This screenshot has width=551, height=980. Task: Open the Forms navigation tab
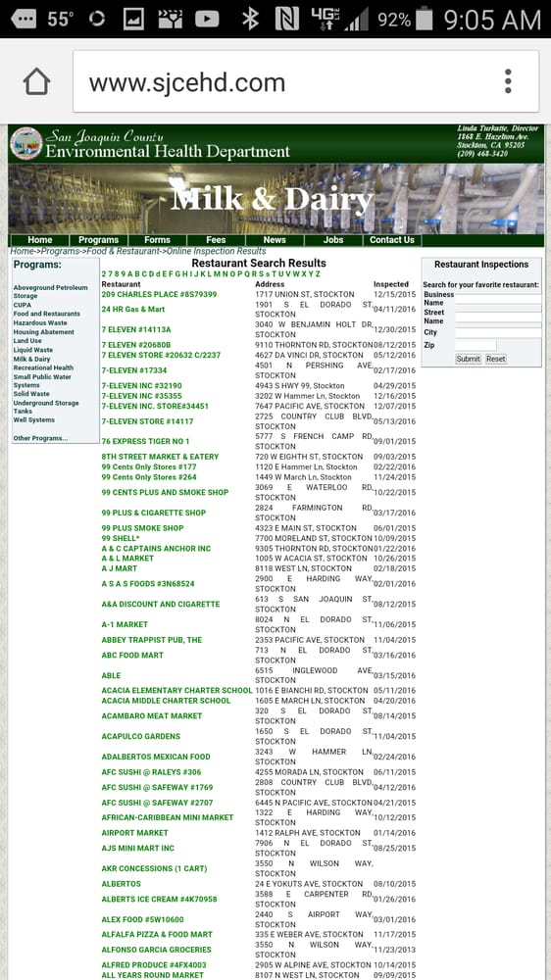(x=157, y=240)
